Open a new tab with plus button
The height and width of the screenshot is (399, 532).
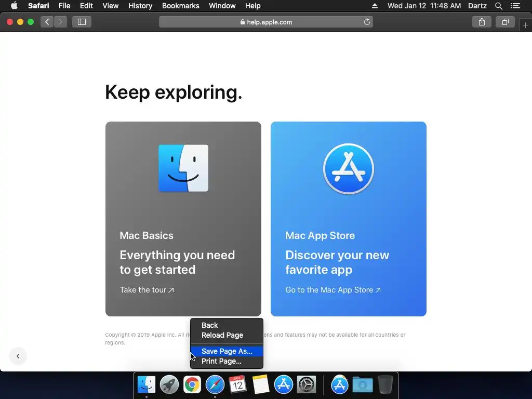pos(525,25)
